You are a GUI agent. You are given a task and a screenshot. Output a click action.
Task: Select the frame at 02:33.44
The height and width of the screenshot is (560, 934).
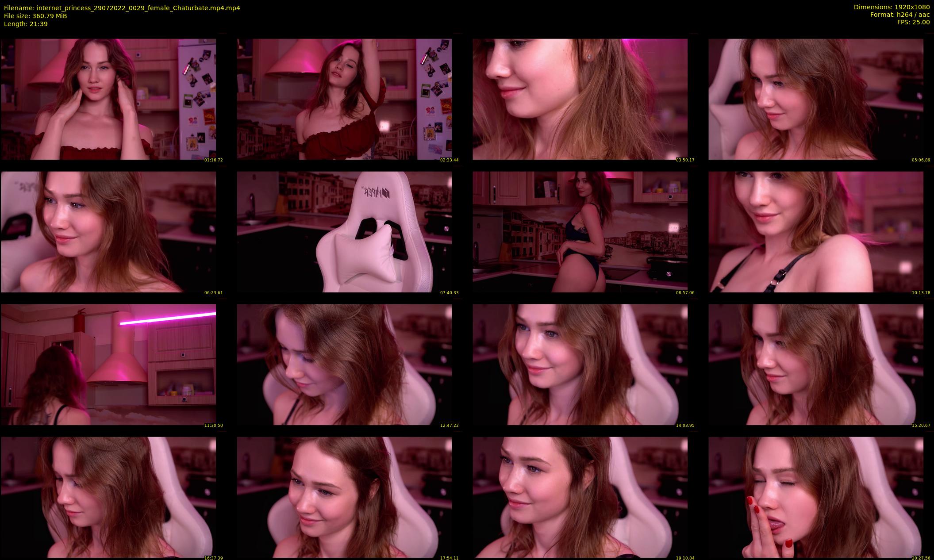click(344, 99)
